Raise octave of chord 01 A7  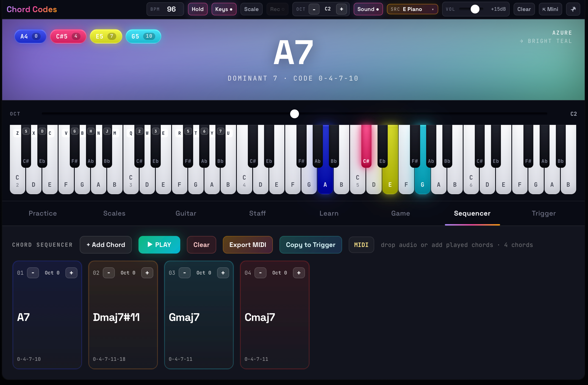[71, 273]
